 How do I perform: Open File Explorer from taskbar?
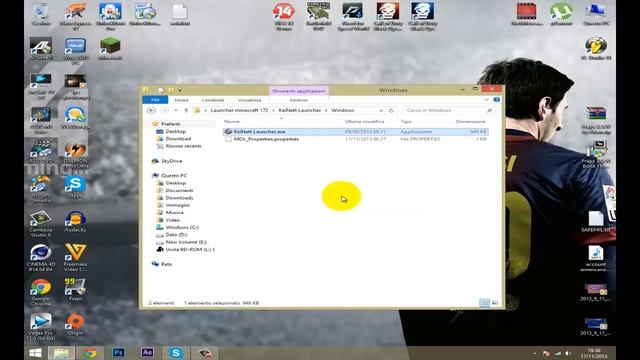pyautogui.click(x=61, y=353)
